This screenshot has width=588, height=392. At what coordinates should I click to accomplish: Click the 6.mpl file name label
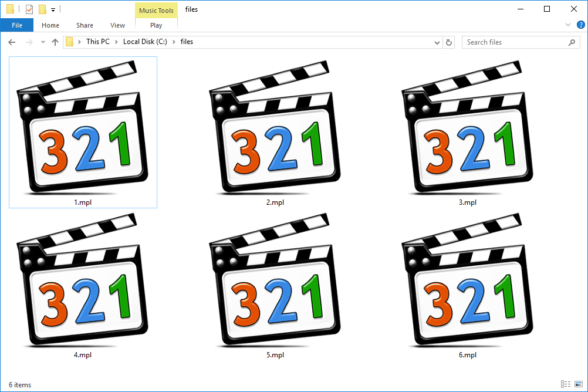(x=467, y=355)
